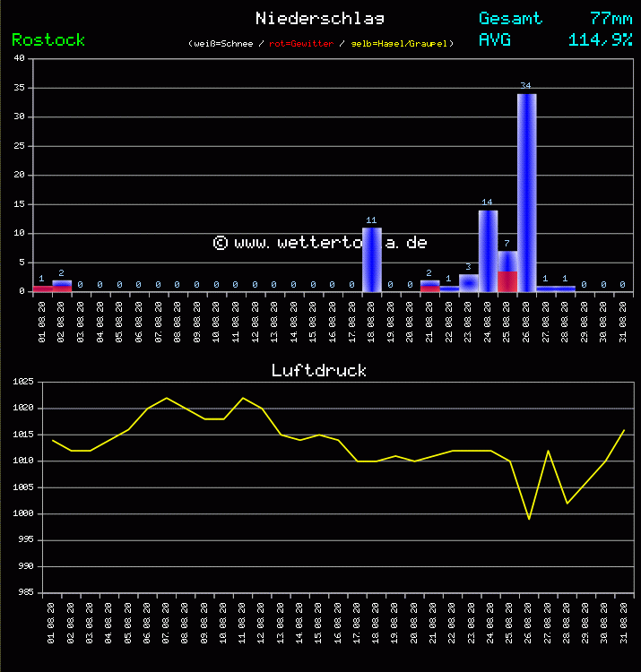The height and width of the screenshot is (672, 641).
Task: Click the weiß=Schnee legend entry
Action: tap(224, 43)
